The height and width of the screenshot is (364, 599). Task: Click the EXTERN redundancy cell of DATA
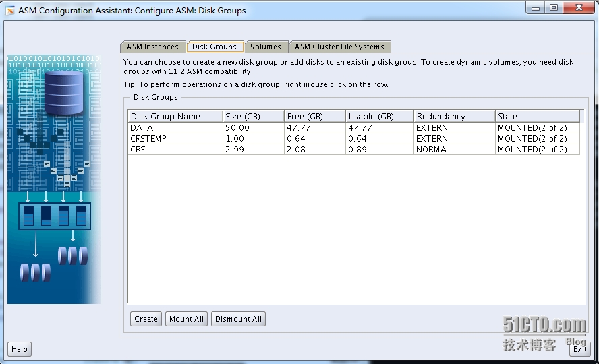pyautogui.click(x=455, y=127)
